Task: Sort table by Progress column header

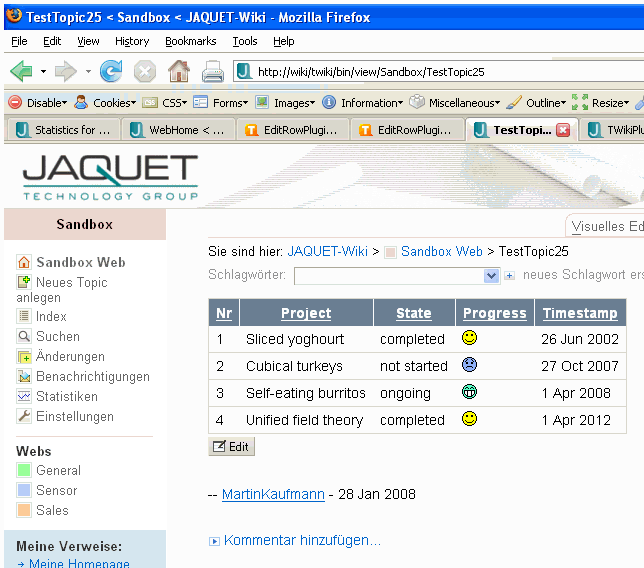Action: tap(494, 313)
